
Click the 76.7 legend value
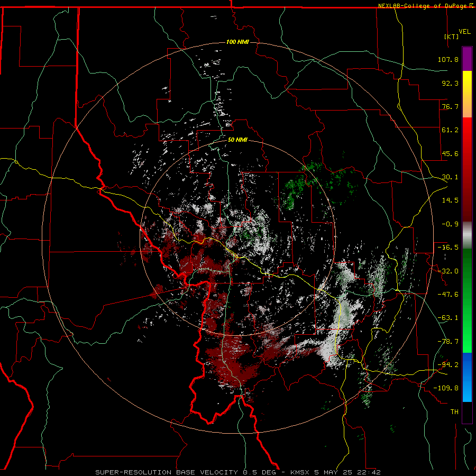click(x=450, y=106)
